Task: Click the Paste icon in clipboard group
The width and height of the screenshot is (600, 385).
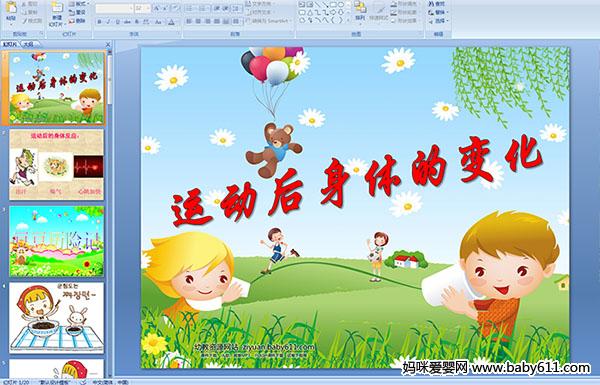Action: [x=11, y=8]
